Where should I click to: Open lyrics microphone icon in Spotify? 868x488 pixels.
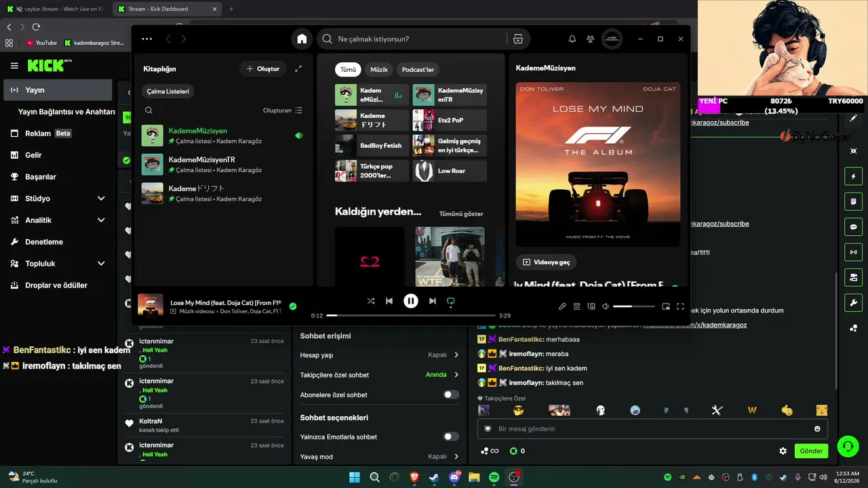point(562,306)
